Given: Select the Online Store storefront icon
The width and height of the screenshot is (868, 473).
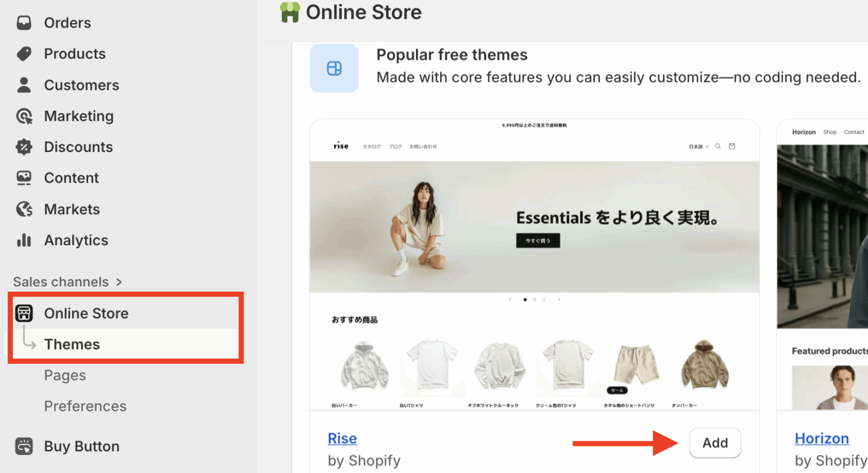Looking at the screenshot, I should (x=24, y=313).
